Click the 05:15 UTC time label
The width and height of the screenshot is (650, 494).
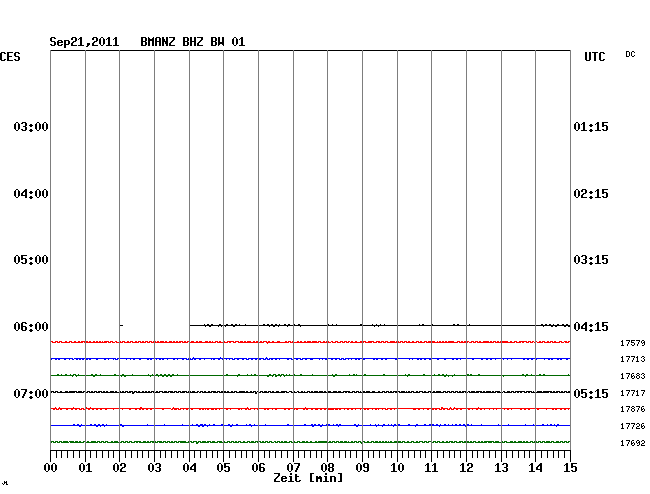(x=591, y=393)
